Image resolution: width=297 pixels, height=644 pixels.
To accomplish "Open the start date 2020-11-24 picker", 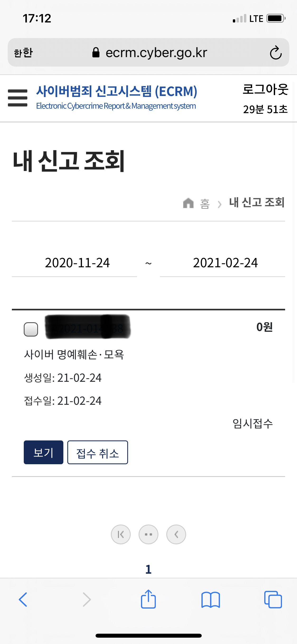I will click(x=74, y=263).
